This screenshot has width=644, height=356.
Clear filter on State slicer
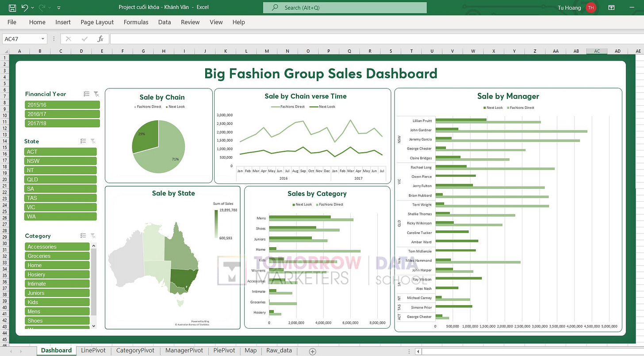(x=93, y=141)
